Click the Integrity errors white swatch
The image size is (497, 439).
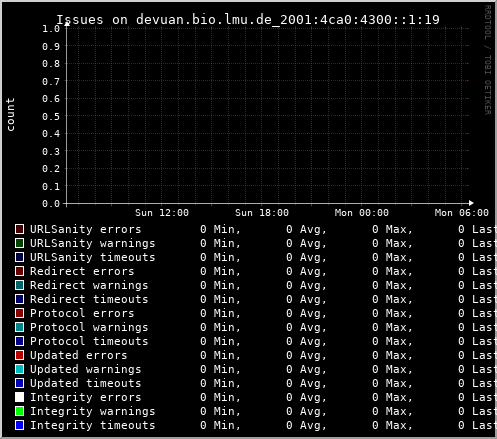pos(20,397)
